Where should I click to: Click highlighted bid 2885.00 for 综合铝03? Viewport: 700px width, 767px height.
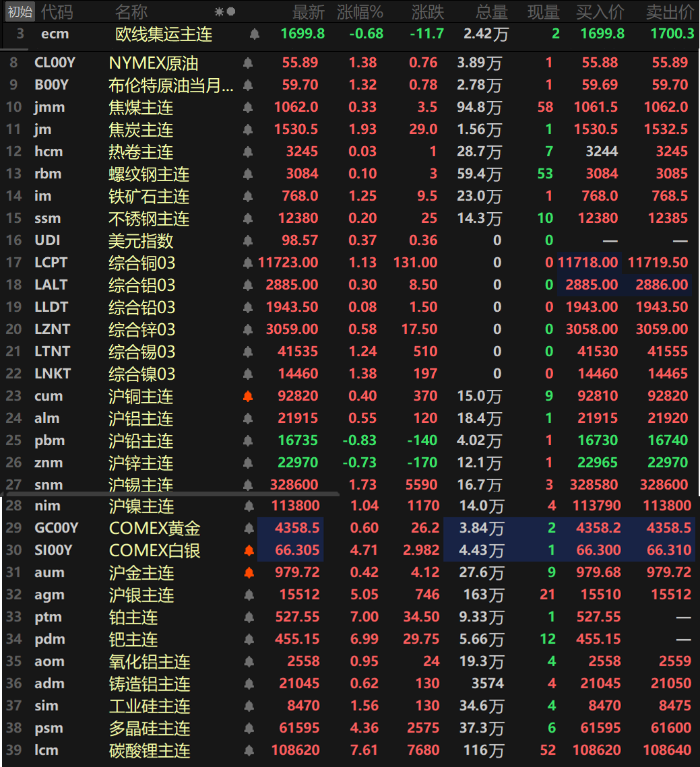pyautogui.click(x=592, y=285)
